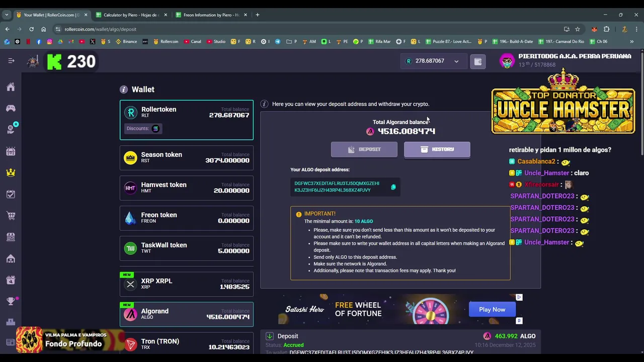Viewport: 644px width, 362px height.
Task: Open sidebar icon with R coin badge
Action: 11,129
